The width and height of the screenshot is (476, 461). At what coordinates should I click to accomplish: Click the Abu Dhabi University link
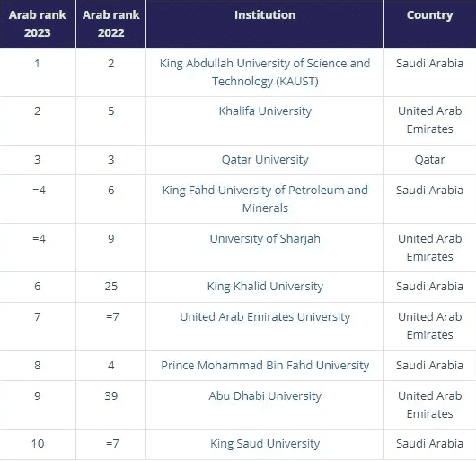pos(265,396)
